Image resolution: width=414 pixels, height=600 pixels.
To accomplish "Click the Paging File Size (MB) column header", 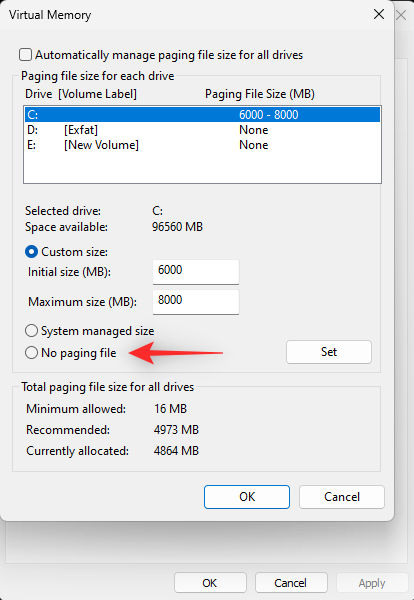I will click(260, 94).
